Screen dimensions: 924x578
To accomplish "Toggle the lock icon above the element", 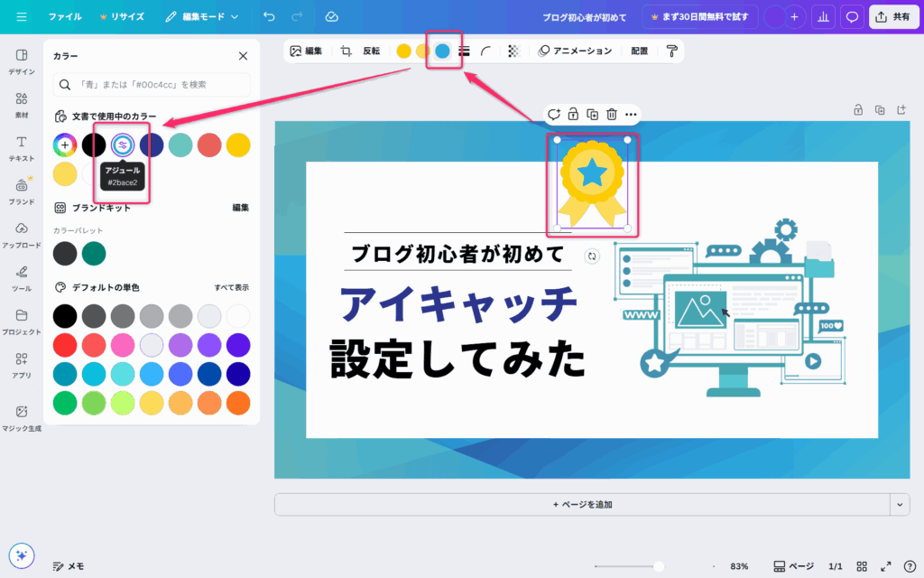I will point(573,114).
